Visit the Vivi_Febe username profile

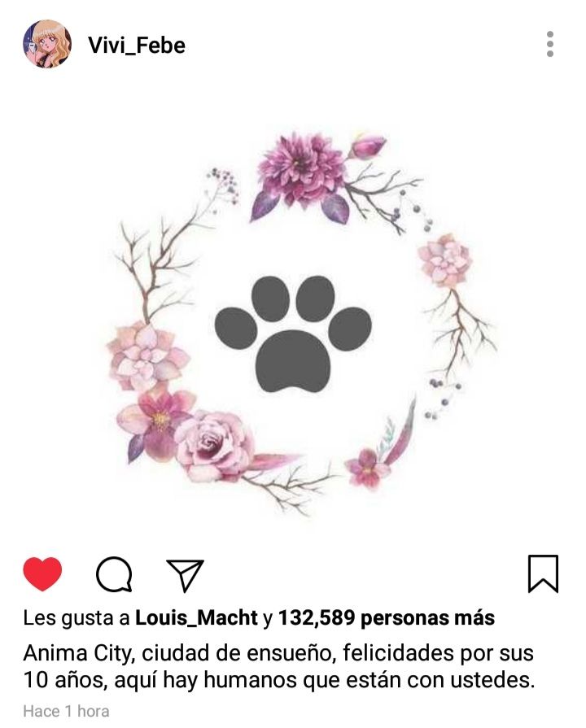137,46
